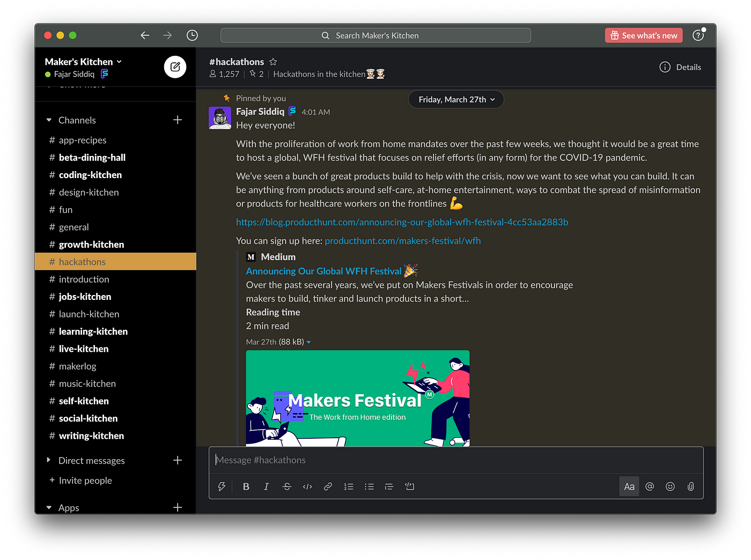Compose a new message with the pencil icon
This screenshot has height=560, width=751.
pyautogui.click(x=175, y=67)
